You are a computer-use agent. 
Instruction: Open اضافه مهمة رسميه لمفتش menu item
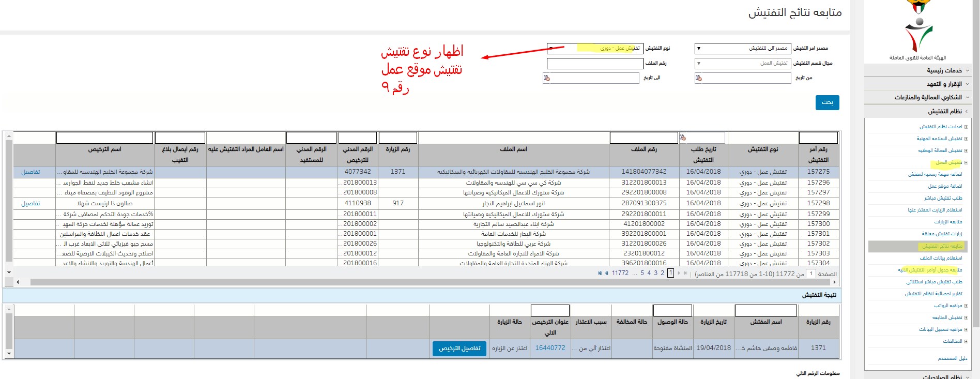coord(935,174)
